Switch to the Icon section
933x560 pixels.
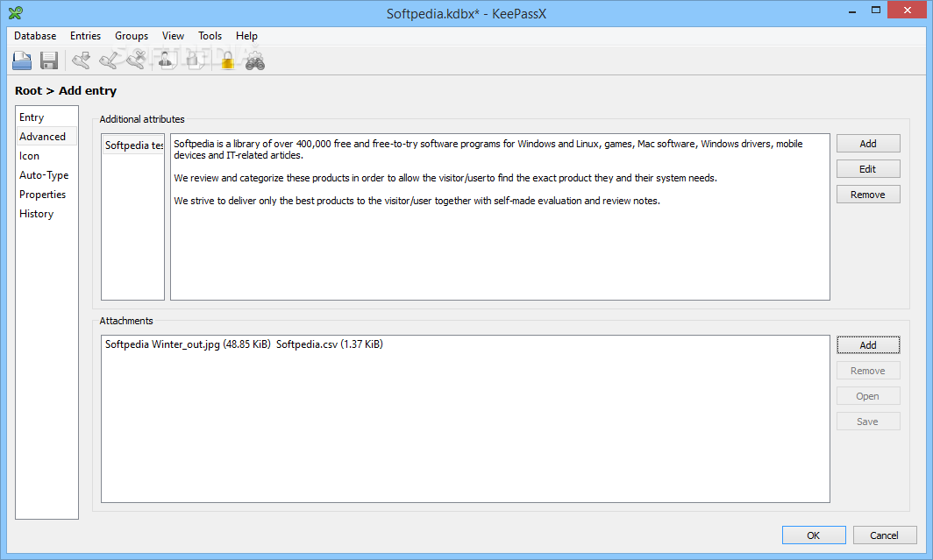pyautogui.click(x=46, y=156)
